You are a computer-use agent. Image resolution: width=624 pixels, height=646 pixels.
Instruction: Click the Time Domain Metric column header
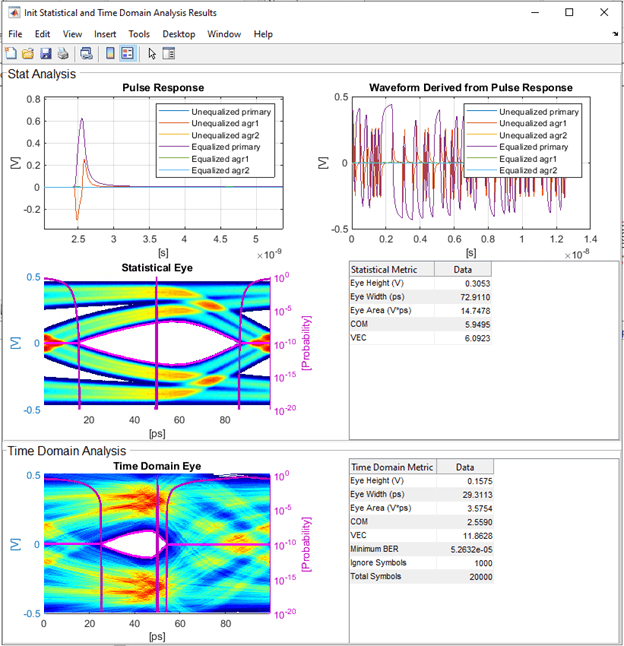[x=392, y=467]
